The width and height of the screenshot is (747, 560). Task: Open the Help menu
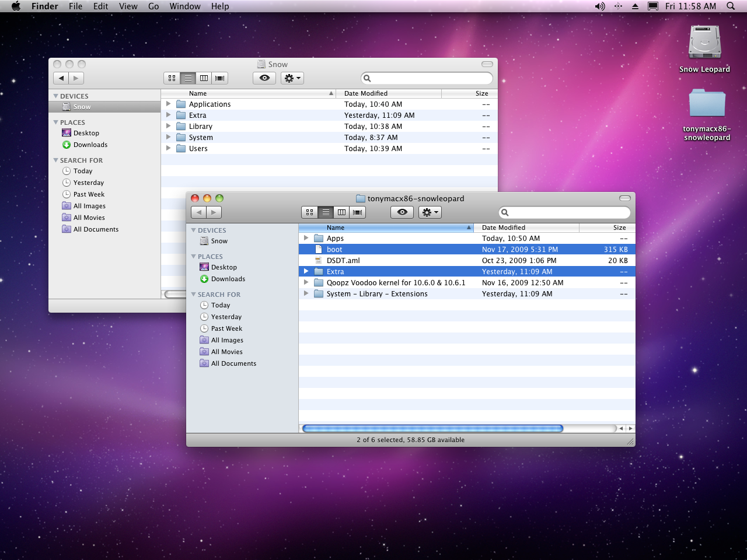tap(220, 6)
